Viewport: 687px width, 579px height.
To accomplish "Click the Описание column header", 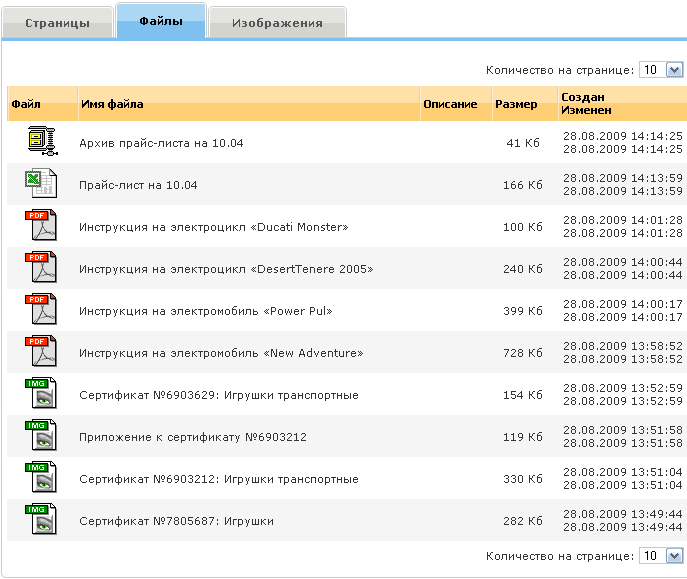I will 450,104.
